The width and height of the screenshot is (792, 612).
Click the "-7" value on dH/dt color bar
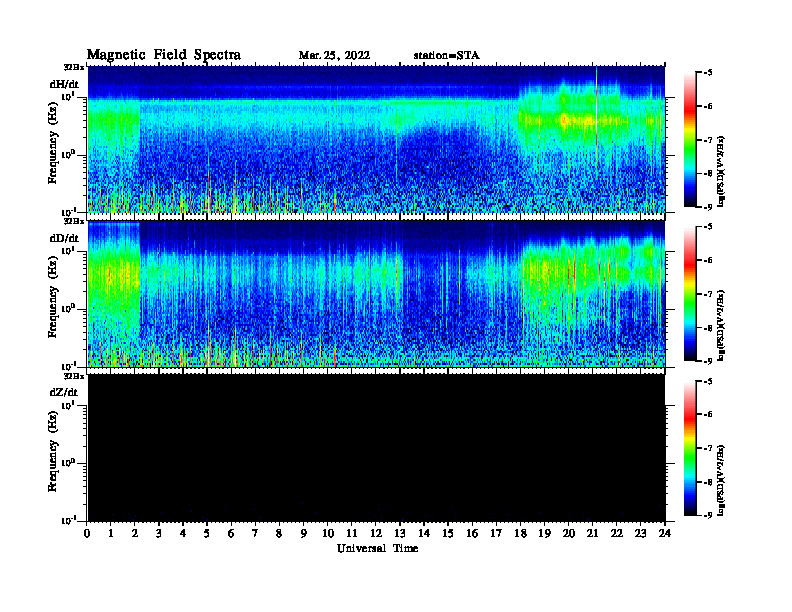pyautogui.click(x=708, y=140)
